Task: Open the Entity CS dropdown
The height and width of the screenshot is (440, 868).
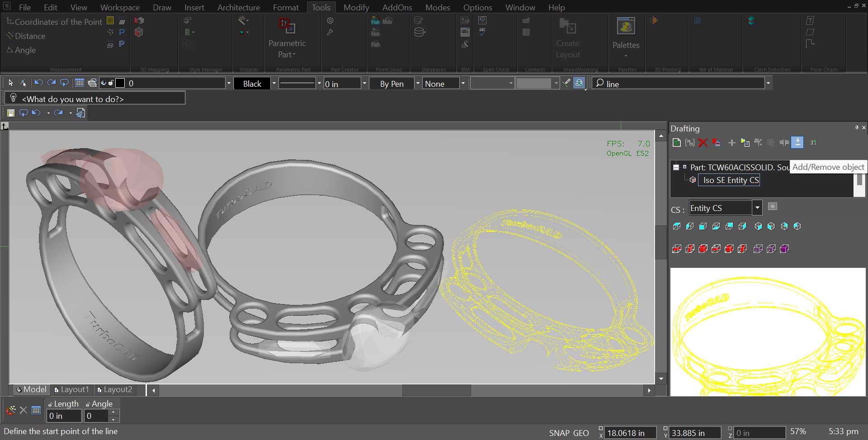Action: [757, 208]
